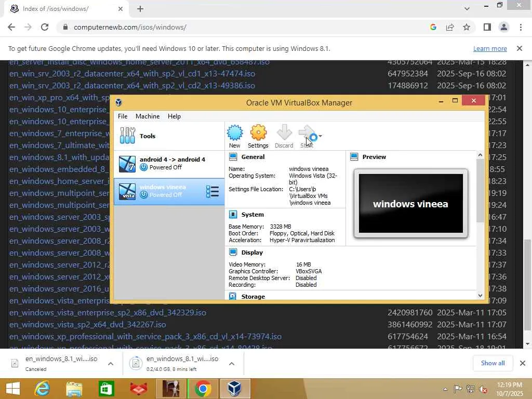
Task: Open en_win_srv_2003_r2_datacenter cd2 iso link
Action: pos(132,86)
